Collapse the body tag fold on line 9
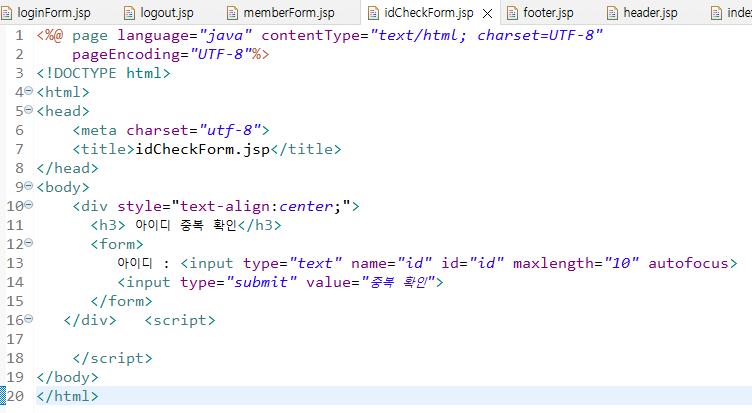Image resolution: width=752 pixels, height=413 pixels. [x=29, y=186]
